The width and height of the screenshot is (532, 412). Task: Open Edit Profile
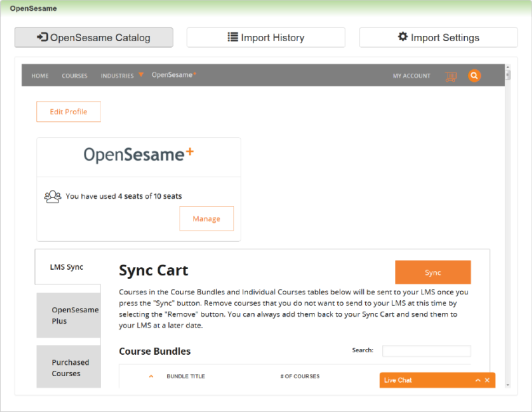[68, 112]
